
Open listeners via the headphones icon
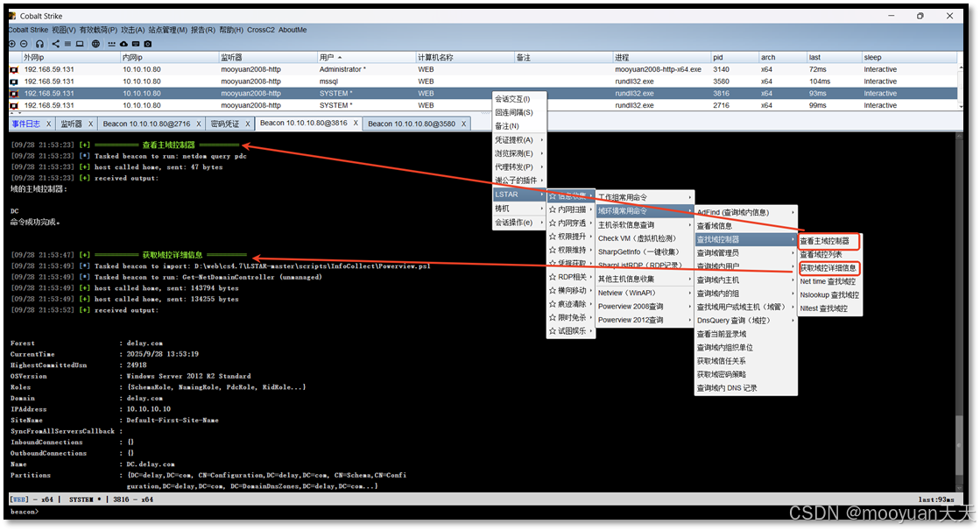[39, 44]
